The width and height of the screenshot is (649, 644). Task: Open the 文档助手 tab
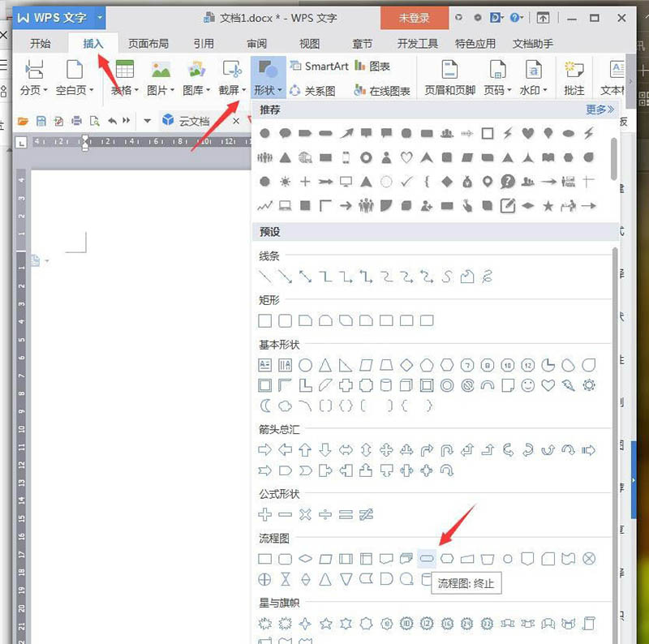coord(533,44)
